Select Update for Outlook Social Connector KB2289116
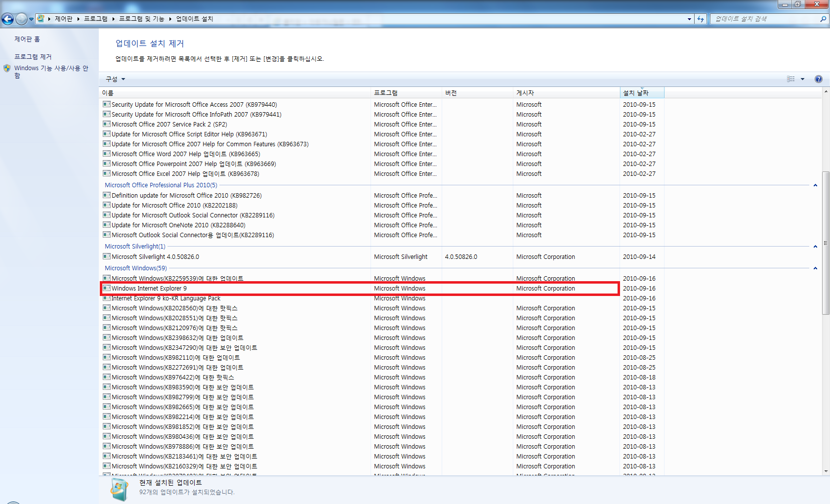Viewport: 830px width, 504px height. 193,215
